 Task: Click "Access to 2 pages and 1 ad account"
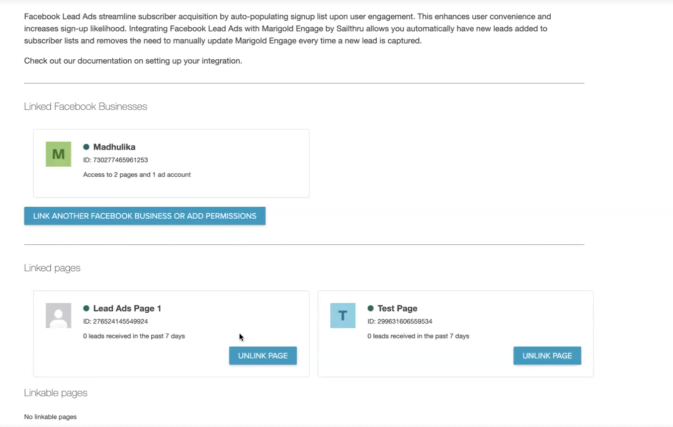tap(137, 174)
